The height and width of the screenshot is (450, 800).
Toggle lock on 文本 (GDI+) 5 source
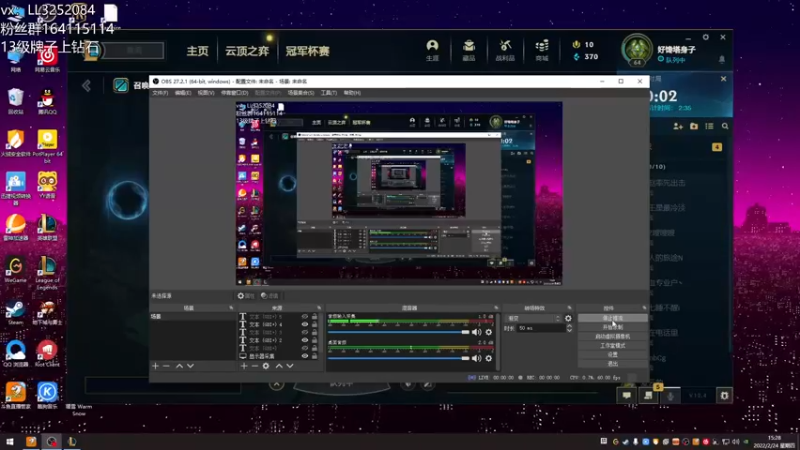(315, 316)
